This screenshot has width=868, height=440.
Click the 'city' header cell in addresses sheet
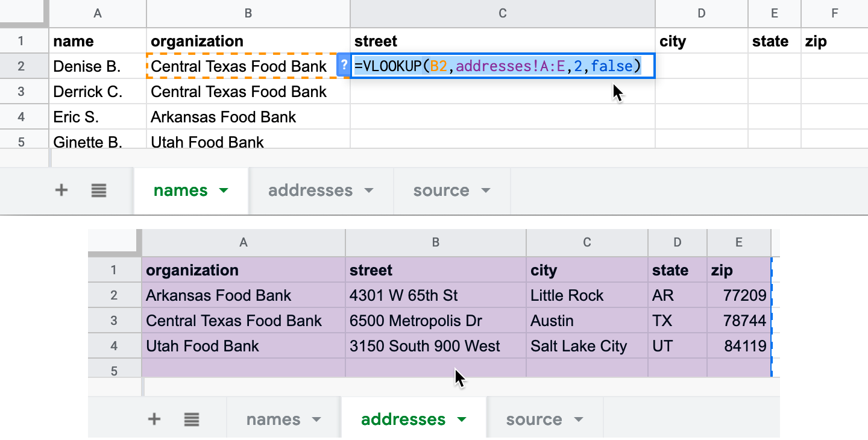tap(587, 270)
